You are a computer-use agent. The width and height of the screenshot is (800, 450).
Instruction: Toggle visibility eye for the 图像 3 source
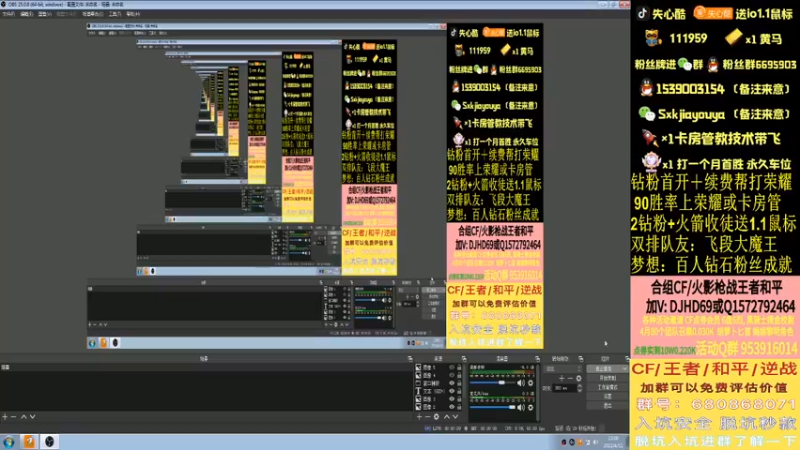click(452, 399)
